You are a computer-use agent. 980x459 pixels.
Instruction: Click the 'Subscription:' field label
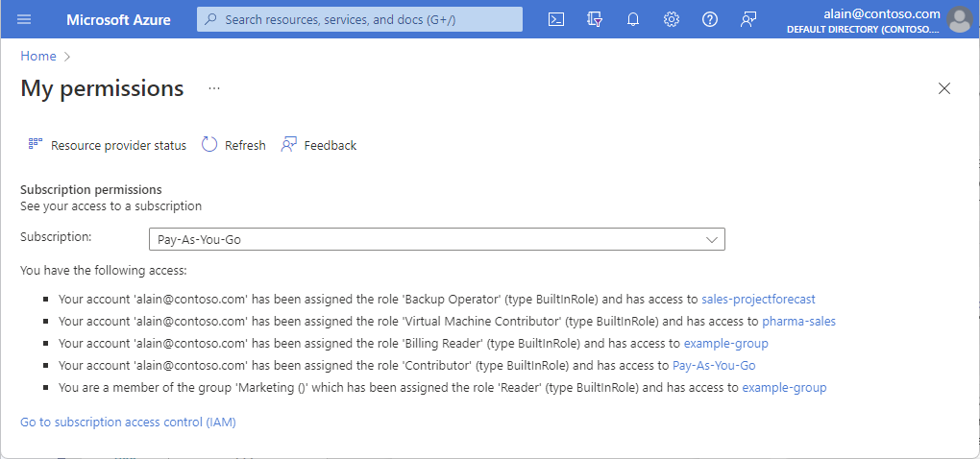pos(57,236)
